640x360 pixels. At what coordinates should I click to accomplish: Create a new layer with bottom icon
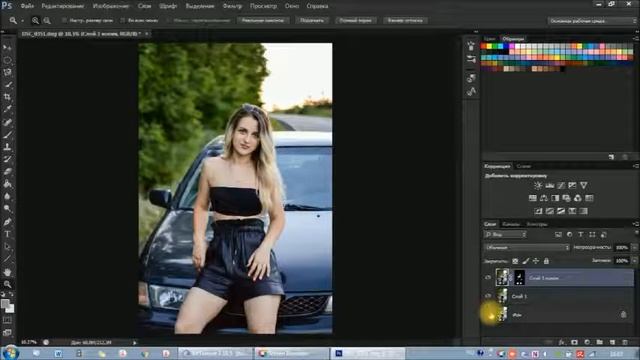pyautogui.click(x=612, y=342)
